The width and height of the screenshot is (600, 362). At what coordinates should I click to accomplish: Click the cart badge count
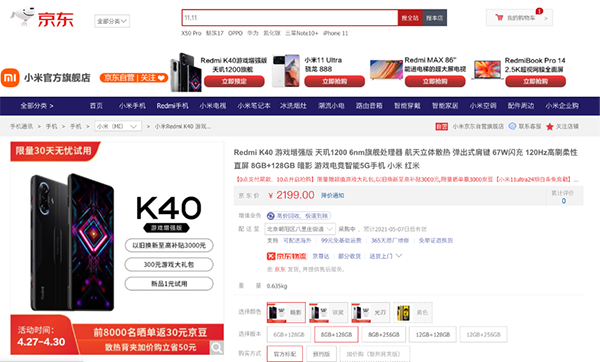[x=539, y=11]
